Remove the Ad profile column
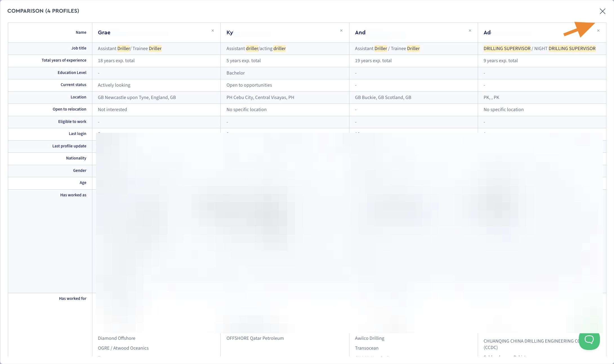Image resolution: width=614 pixels, height=364 pixels. [598, 31]
